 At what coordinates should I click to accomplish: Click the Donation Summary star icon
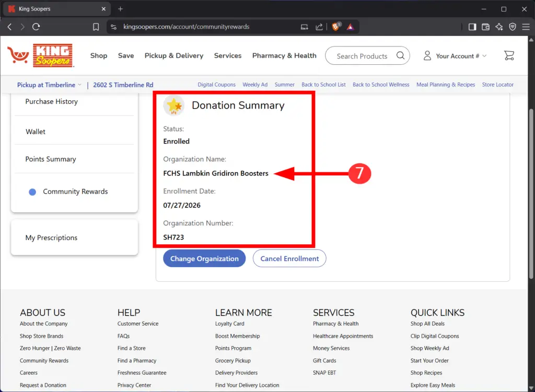(174, 105)
